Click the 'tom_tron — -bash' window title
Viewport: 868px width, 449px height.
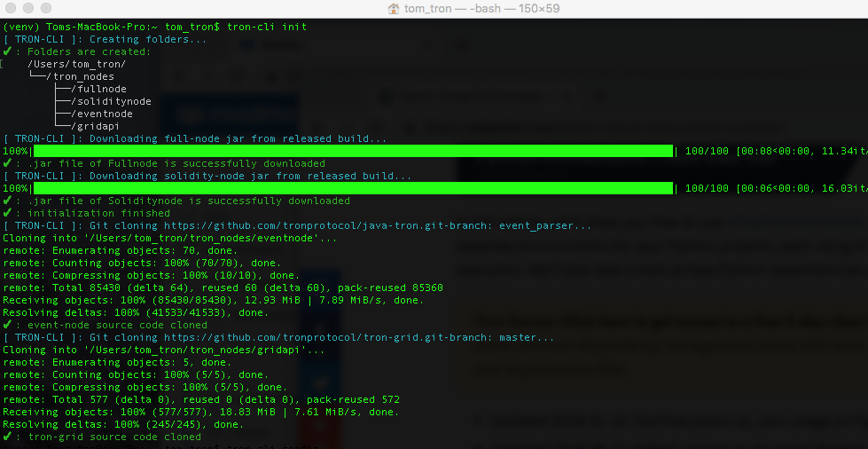point(452,8)
